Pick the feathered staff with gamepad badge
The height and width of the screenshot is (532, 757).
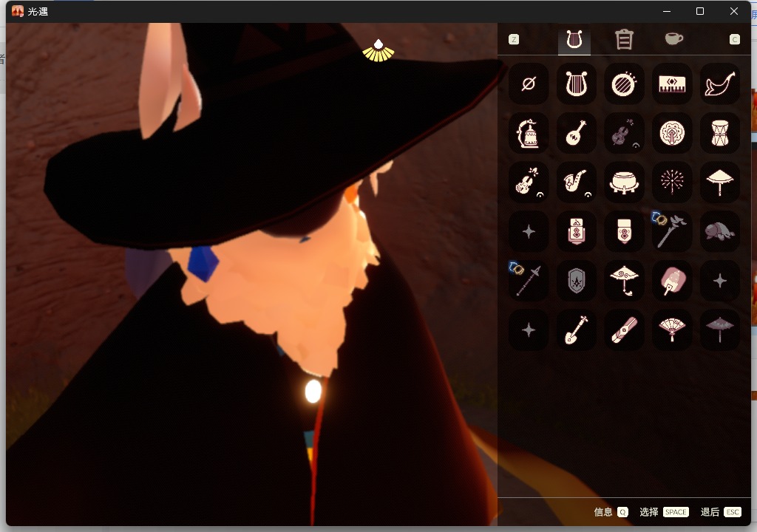(671, 232)
